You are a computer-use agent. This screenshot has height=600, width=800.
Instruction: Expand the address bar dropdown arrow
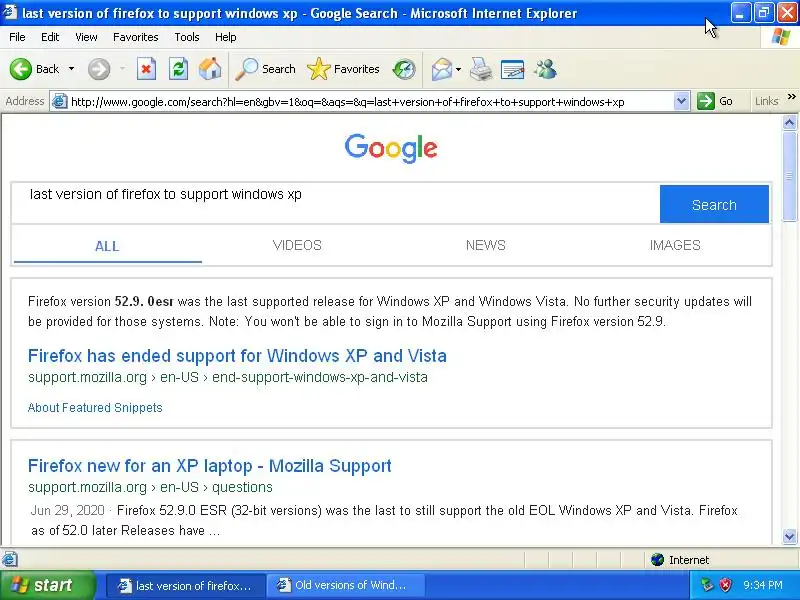click(x=681, y=102)
